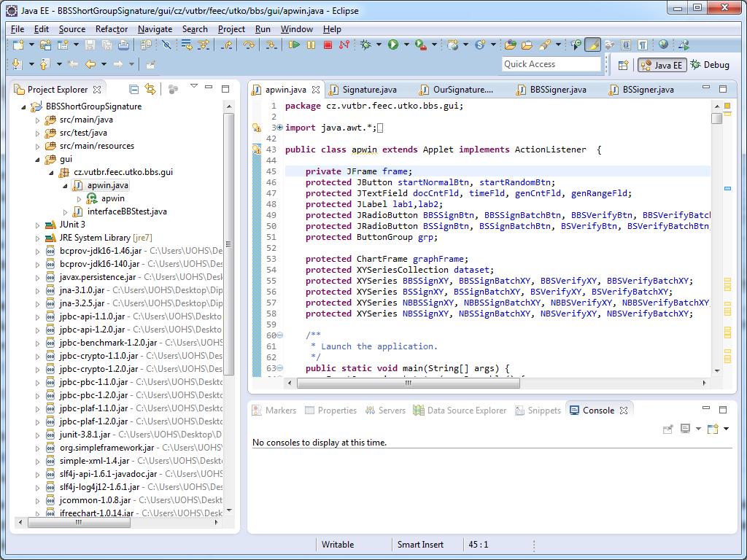This screenshot has width=747, height=560.
Task: Click the editor vertical scrollbar thumb
Action: 716,118
